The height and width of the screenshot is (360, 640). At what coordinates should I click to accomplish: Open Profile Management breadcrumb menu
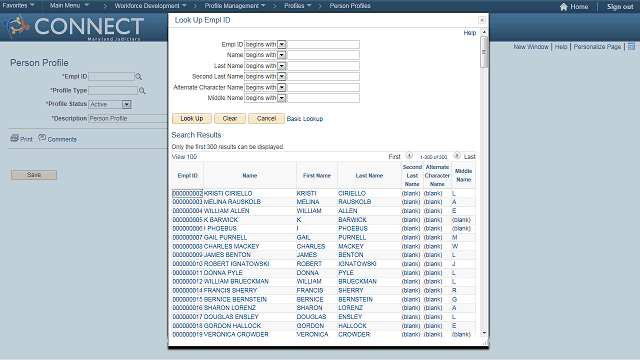pyautogui.click(x=235, y=6)
